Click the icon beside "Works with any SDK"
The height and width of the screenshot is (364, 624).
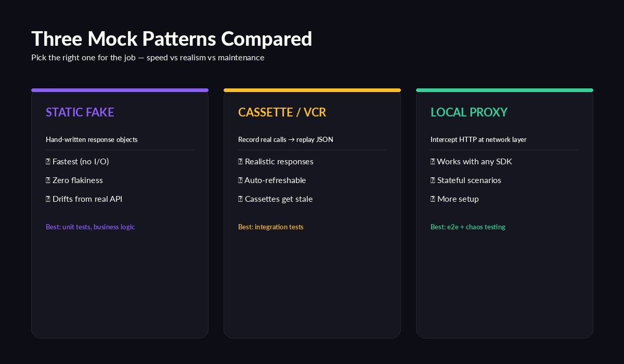pyautogui.click(x=432, y=161)
